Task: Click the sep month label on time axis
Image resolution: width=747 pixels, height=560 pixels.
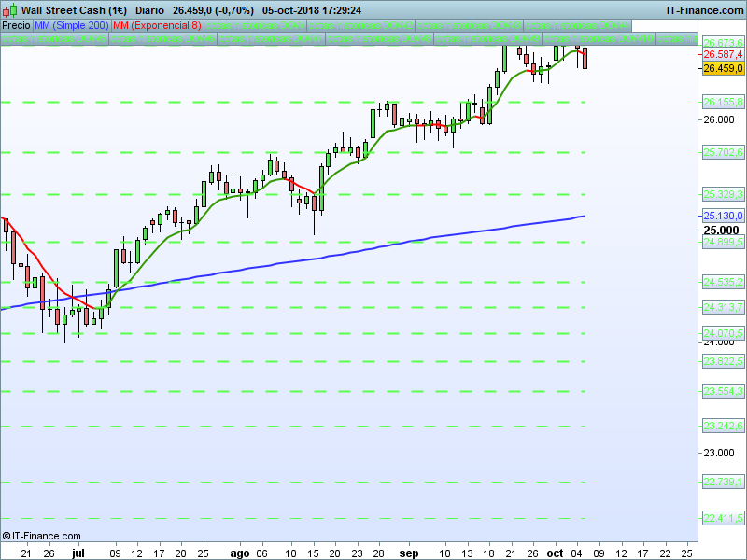Action: [409, 553]
